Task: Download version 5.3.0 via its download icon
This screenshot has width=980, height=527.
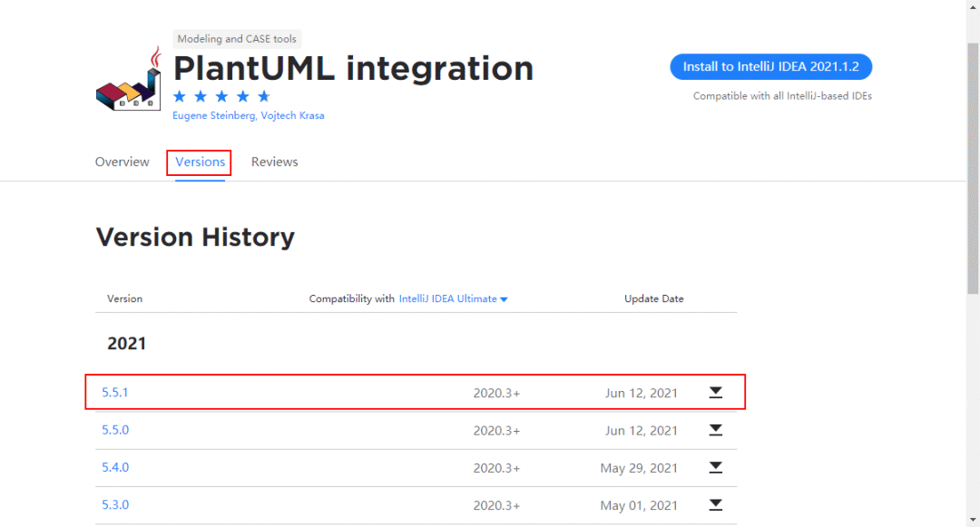Action: point(715,505)
